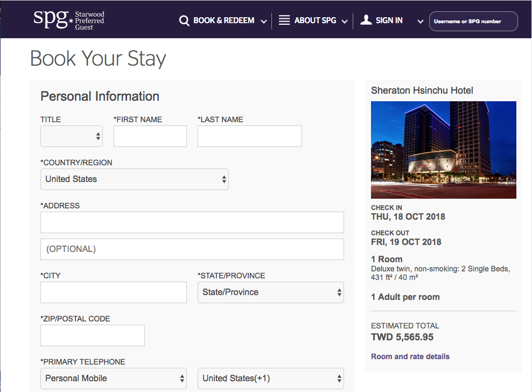
Task: Open the Book & Redeem menu
Action: (x=223, y=20)
